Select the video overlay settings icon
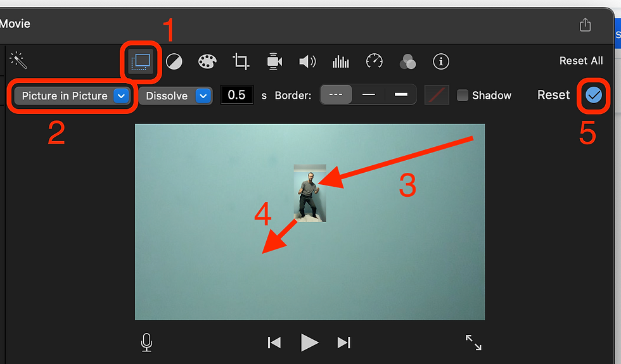Image resolution: width=621 pixels, height=364 pixels. coord(141,62)
